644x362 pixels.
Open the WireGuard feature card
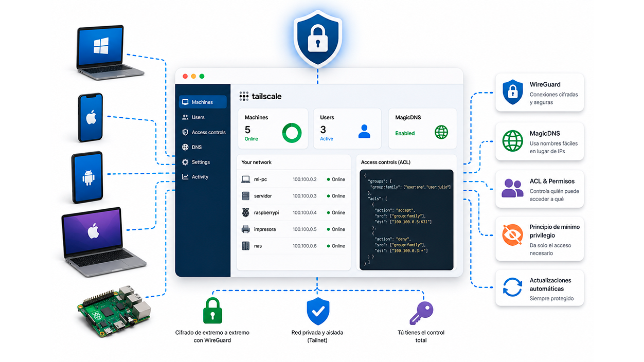point(540,93)
